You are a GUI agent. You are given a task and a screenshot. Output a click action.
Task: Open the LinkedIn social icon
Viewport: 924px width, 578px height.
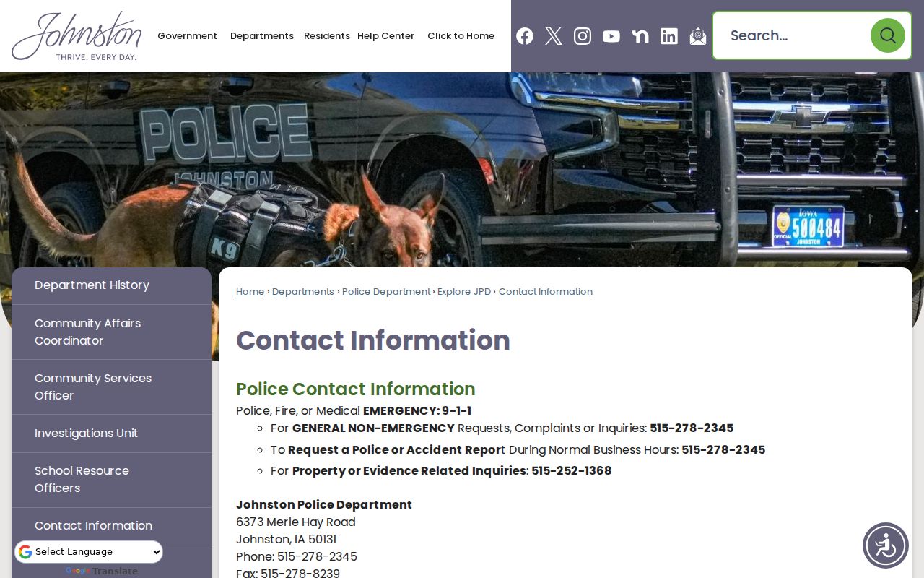(x=669, y=36)
